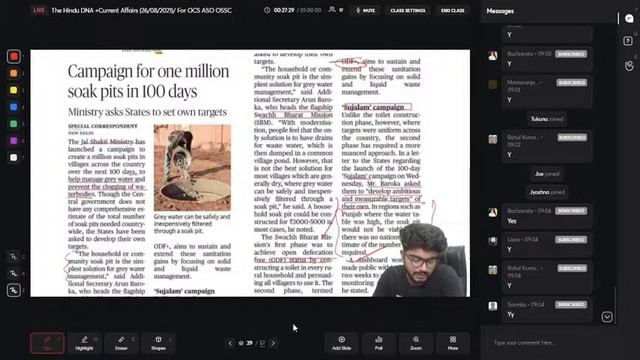Select the Eraser tool
The width and height of the screenshot is (640, 360).
(121, 343)
